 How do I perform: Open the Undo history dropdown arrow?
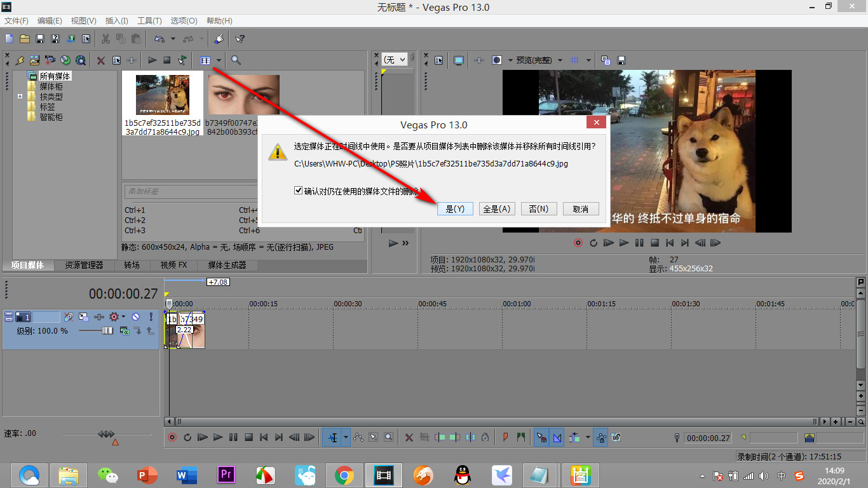point(173,39)
